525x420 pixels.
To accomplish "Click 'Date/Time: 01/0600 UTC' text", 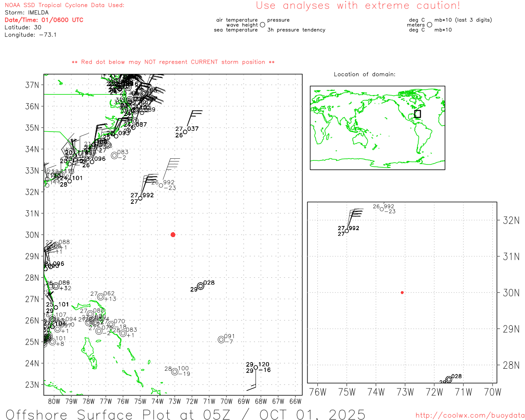I will [x=44, y=20].
